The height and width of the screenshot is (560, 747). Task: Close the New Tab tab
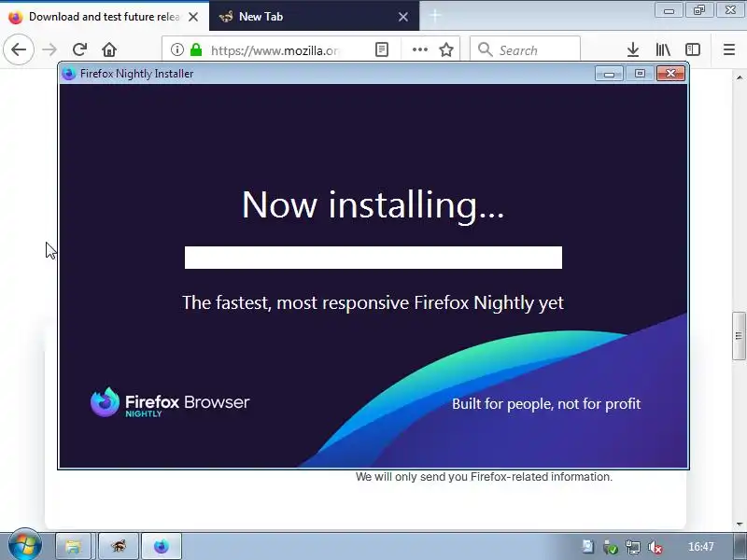pos(403,17)
